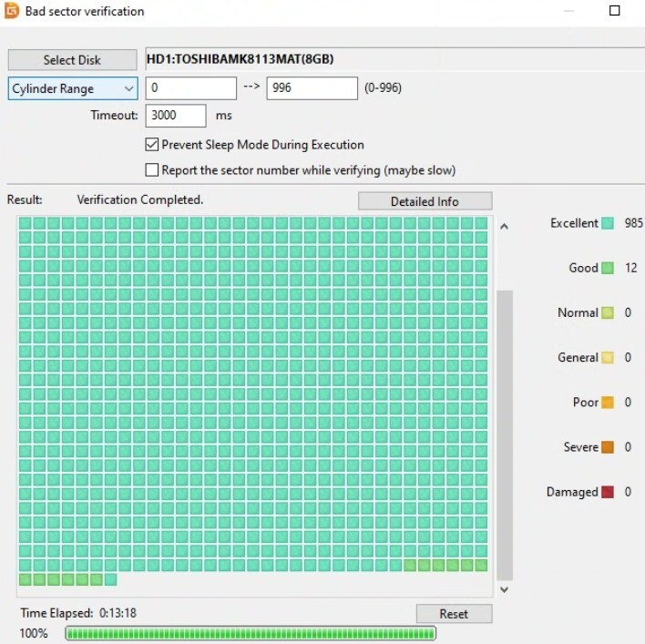
Task: Click the Excellent count 985
Action: coord(634,223)
